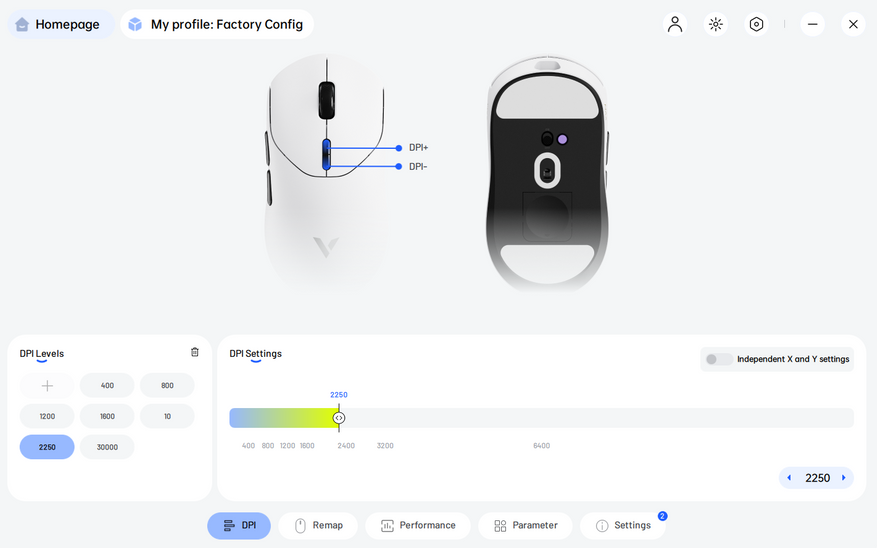Increase DPI value with right arrow
Screen dimensions: 877x548
844,478
